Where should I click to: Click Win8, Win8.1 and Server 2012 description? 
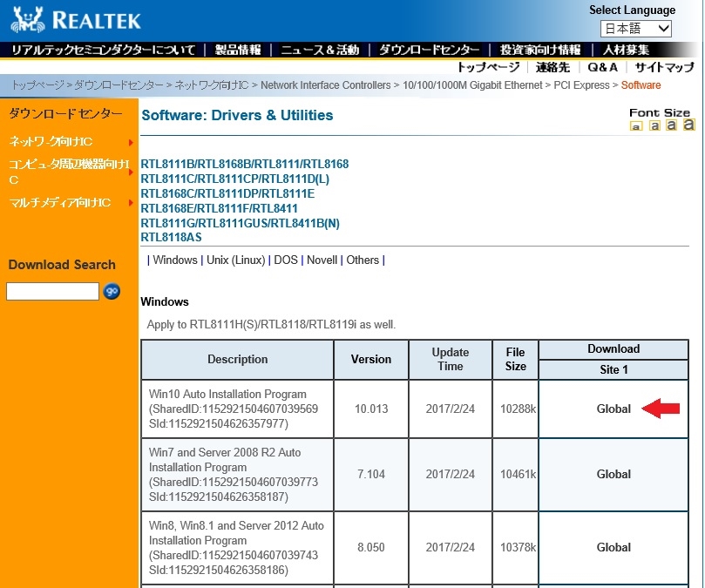236,548
